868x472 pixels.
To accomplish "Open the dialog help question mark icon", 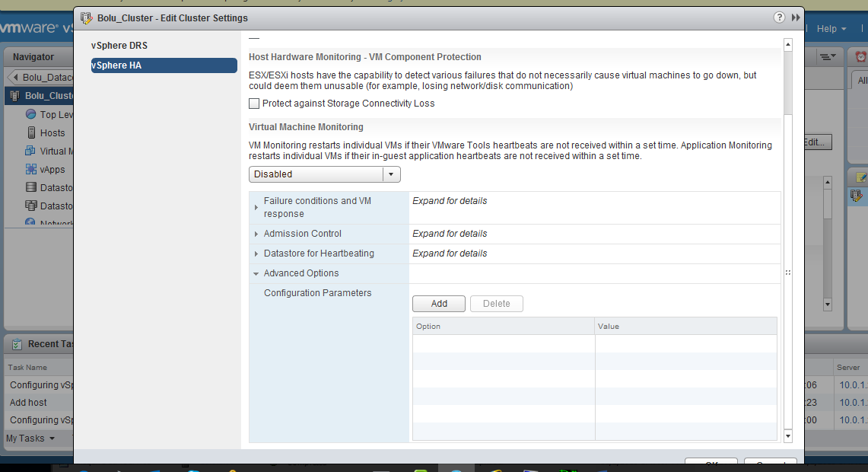I will 779,18.
